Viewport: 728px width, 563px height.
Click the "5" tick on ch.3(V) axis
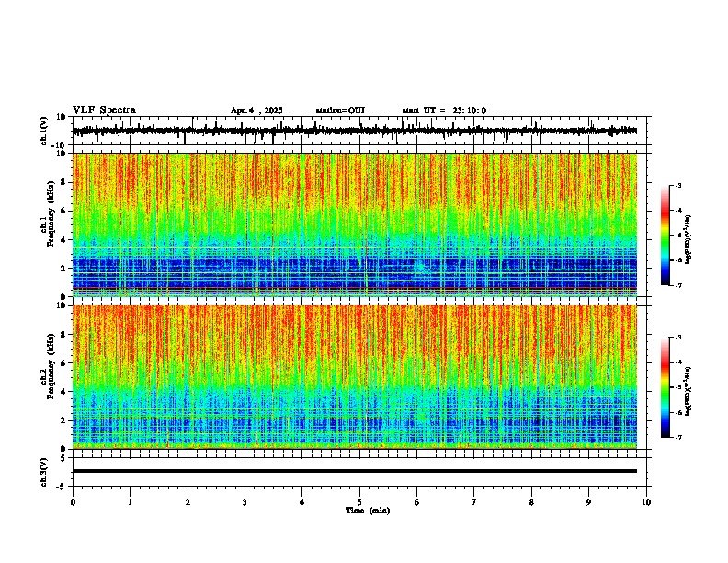pos(64,458)
